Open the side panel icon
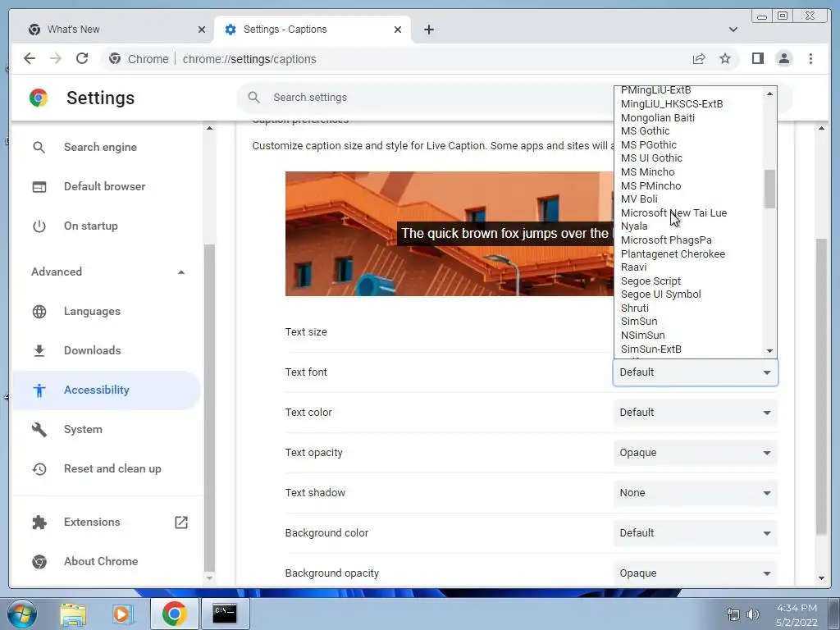The width and height of the screenshot is (840, 630). coord(757,58)
